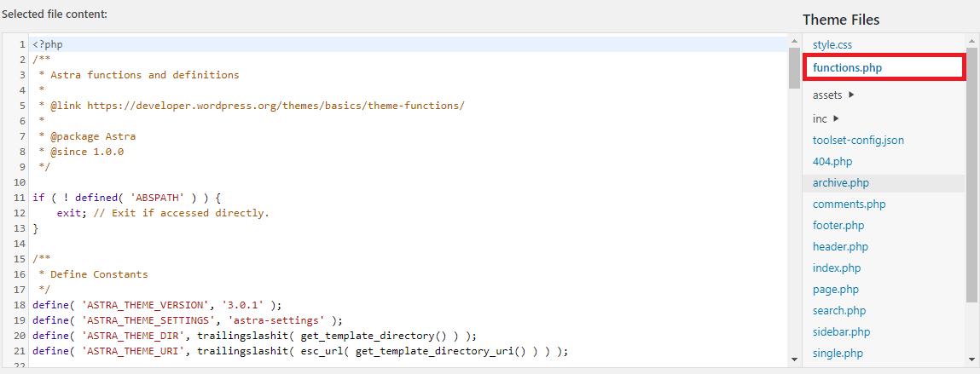Screen dimensions: 980x374
Task: Open comments.php theme file
Action: coord(849,204)
